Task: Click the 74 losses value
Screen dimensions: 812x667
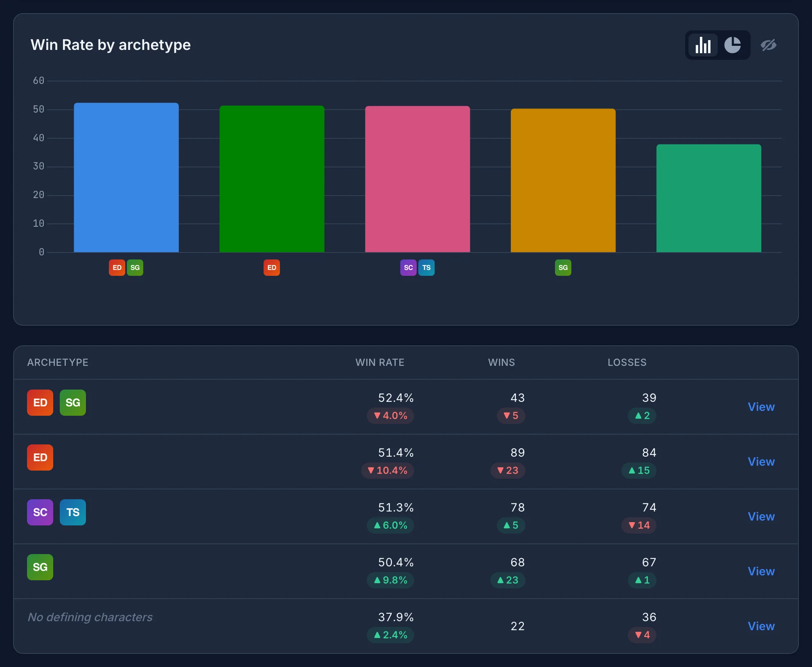Action: pos(649,507)
